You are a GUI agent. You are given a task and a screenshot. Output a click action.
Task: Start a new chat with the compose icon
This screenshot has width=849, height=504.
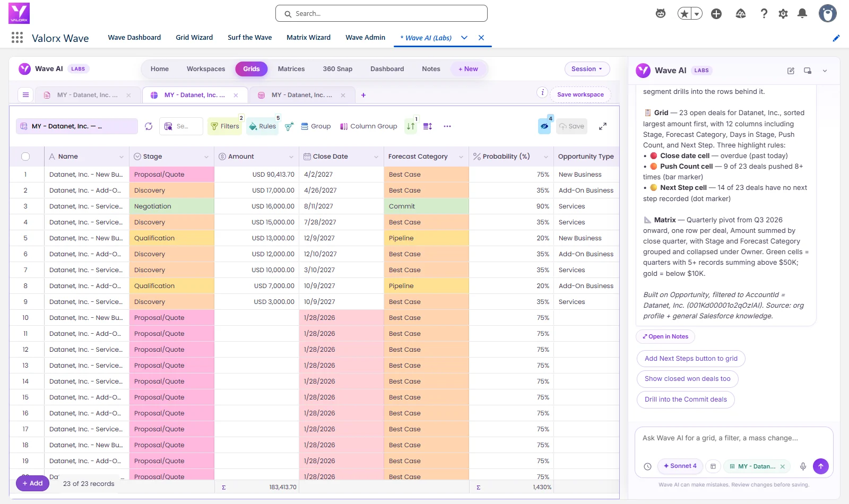click(x=791, y=71)
